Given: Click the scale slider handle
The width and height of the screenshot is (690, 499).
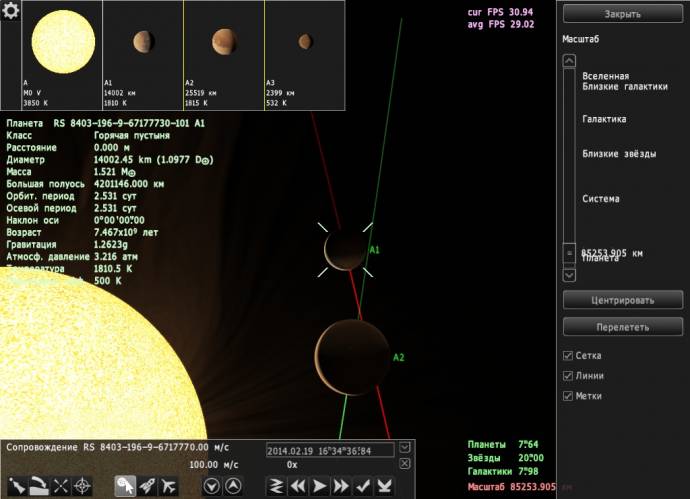Looking at the screenshot, I should 569,253.
